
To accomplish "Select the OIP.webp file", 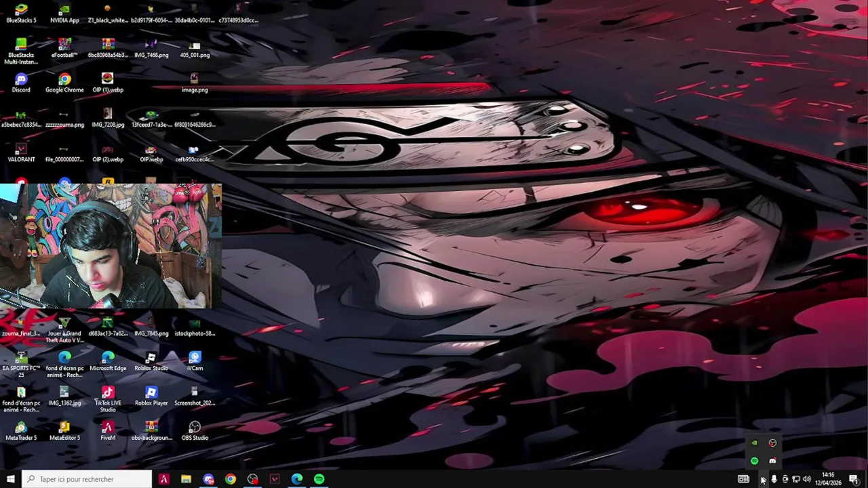I will 151,152.
